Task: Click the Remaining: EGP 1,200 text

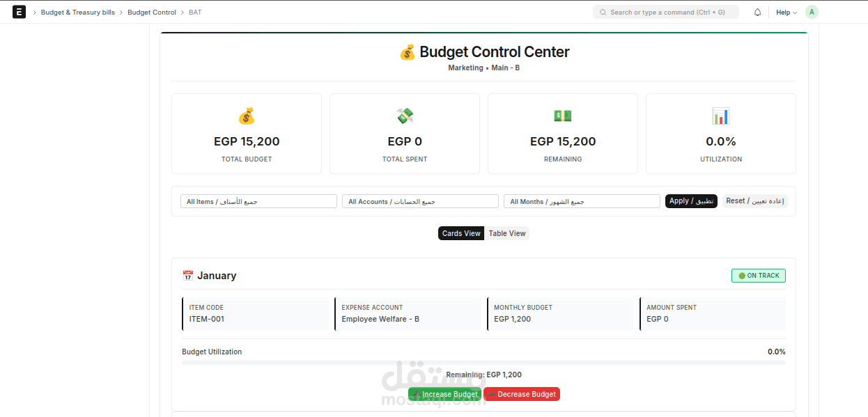Action: (483, 375)
